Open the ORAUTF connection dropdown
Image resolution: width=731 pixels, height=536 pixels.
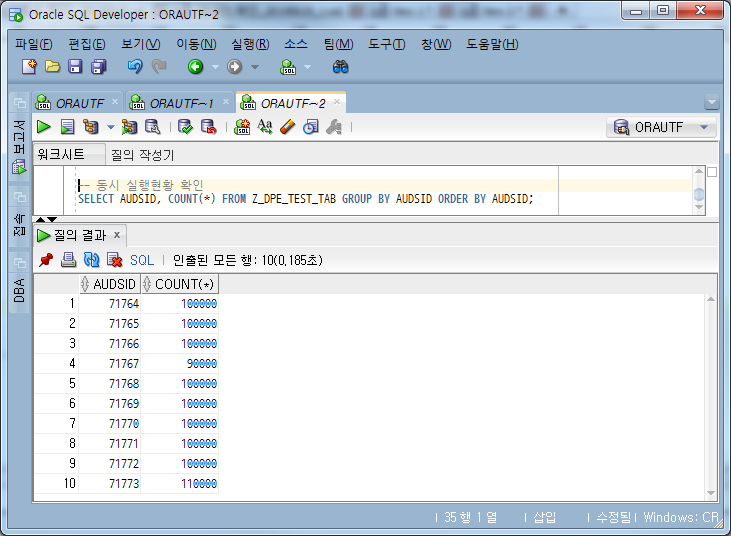704,127
